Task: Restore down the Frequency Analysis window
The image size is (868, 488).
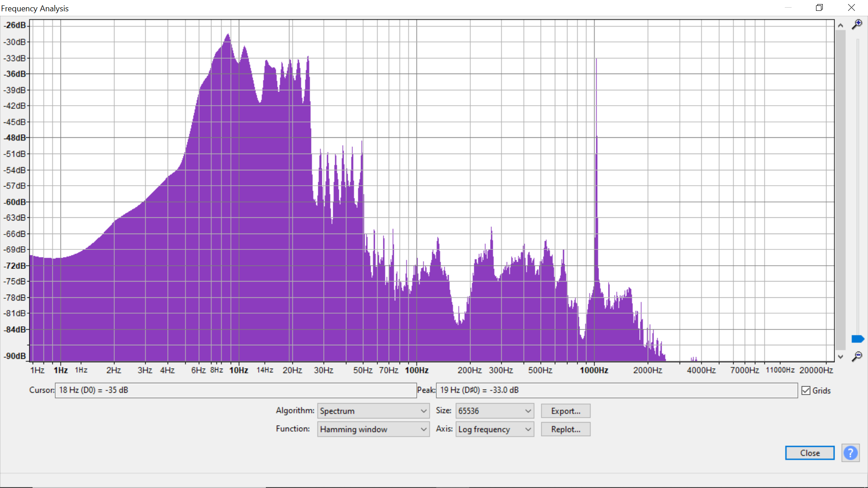Action: 819,8
